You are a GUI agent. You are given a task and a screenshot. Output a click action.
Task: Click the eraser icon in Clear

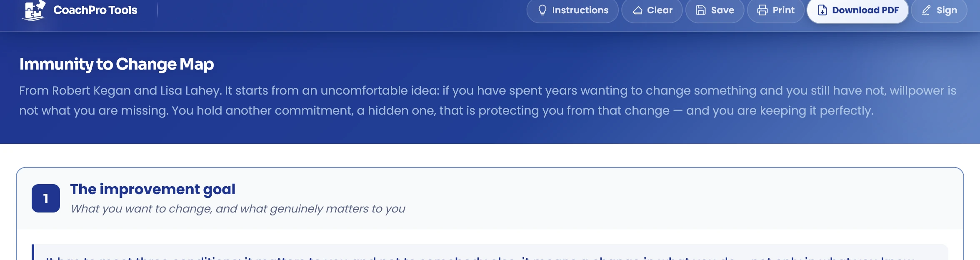click(637, 10)
